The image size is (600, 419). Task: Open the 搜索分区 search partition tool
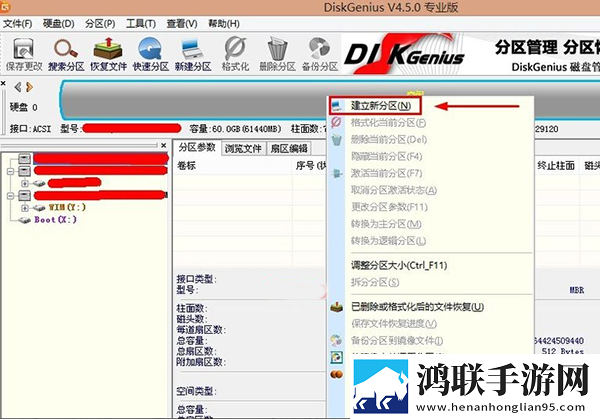click(66, 55)
